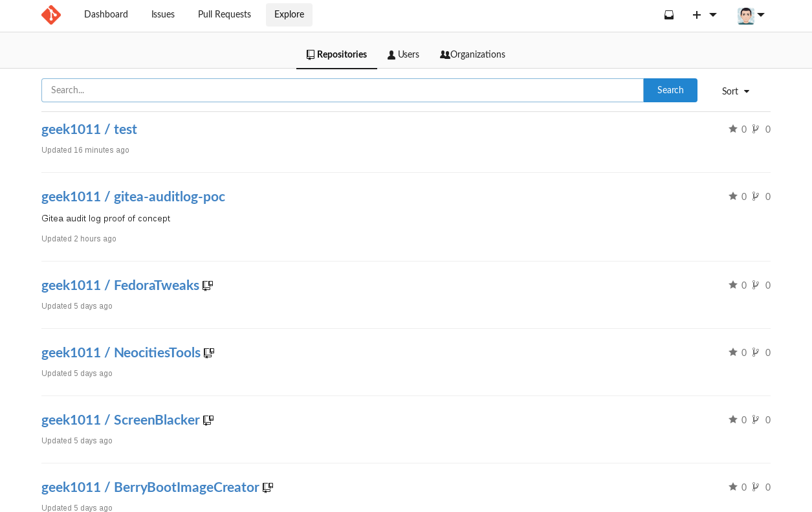This screenshot has height=512, width=812.
Task: Focus the repository search field
Action: pyautogui.click(x=342, y=90)
